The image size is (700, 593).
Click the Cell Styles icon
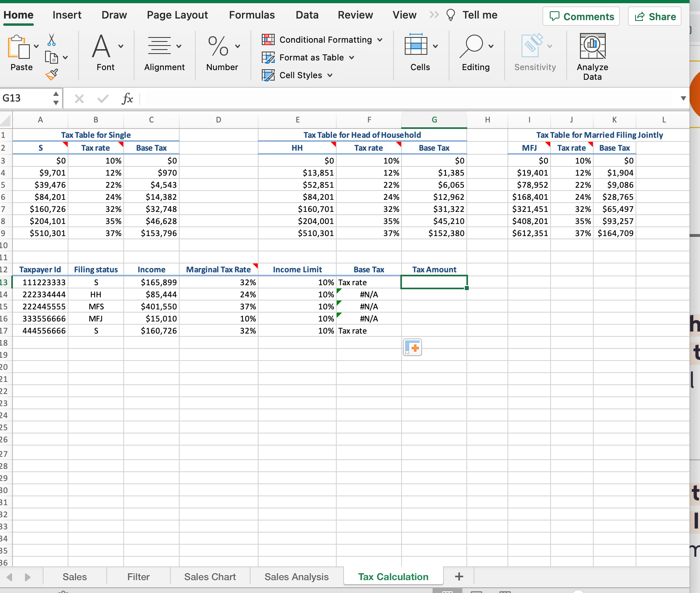269,75
